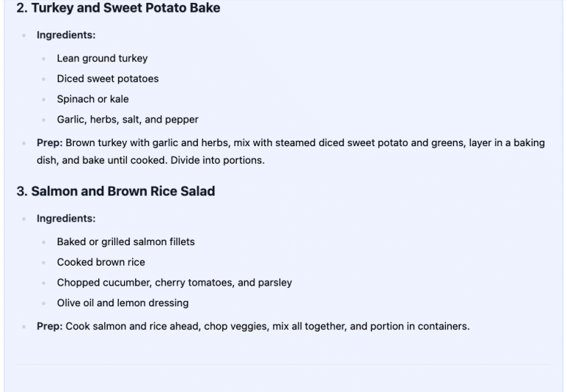Click the bullet before Lean ground turkey

(x=44, y=59)
